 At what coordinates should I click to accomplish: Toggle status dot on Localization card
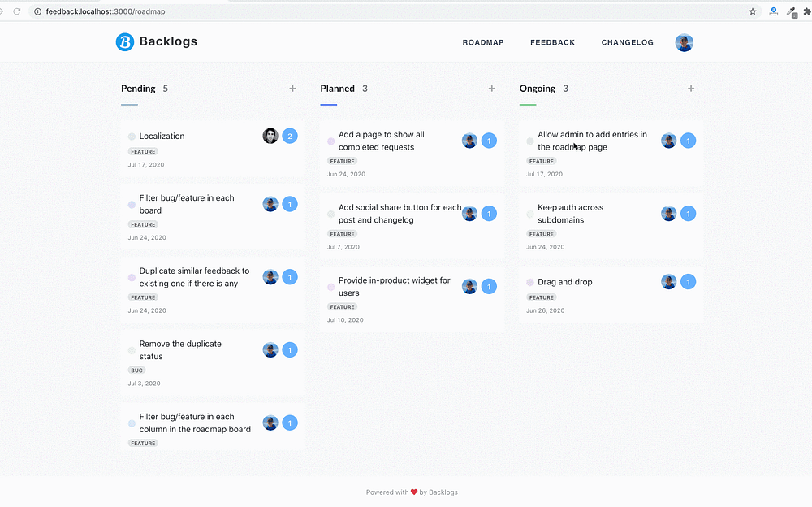132,136
